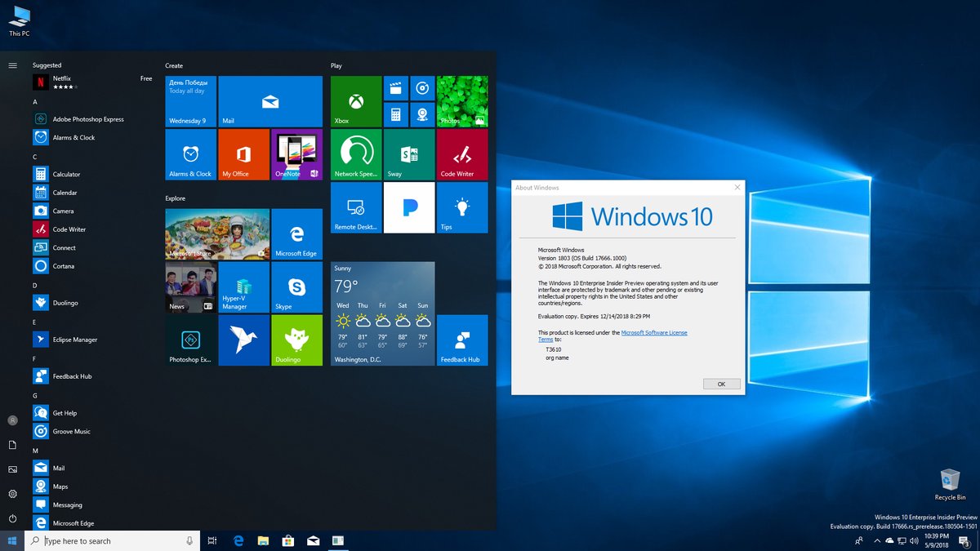980x551 pixels.
Task: Open Microsoft Store from the taskbar
Action: (287, 540)
